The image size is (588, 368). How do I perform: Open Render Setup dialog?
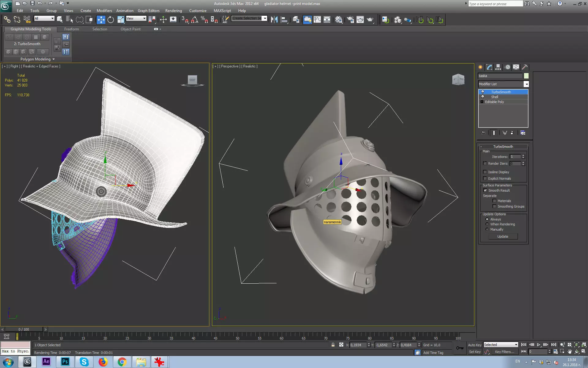350,20
